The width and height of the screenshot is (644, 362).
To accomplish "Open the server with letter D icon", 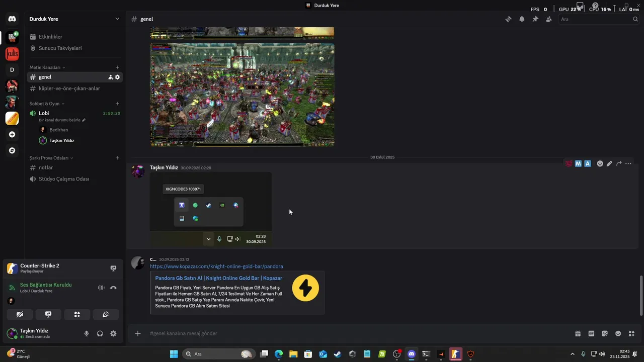I will 12,70.
